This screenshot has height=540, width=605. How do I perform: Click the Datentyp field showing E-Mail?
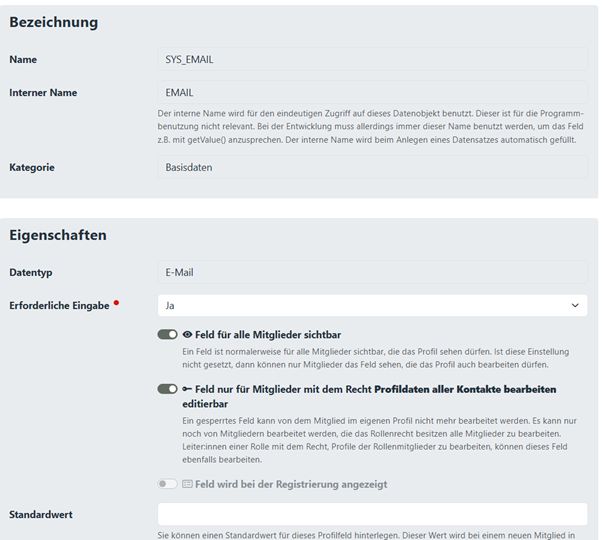pyautogui.click(x=372, y=272)
